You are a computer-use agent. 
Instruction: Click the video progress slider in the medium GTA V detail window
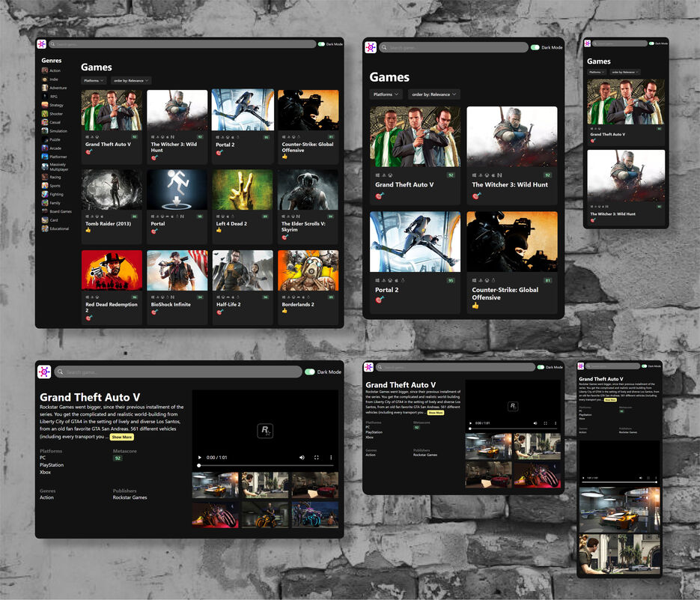513,429
